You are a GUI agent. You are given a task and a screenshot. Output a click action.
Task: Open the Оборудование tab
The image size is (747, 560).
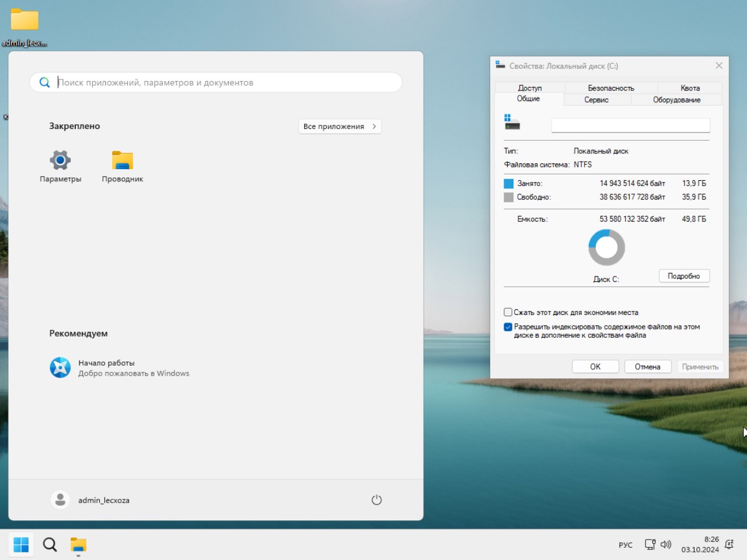[676, 100]
